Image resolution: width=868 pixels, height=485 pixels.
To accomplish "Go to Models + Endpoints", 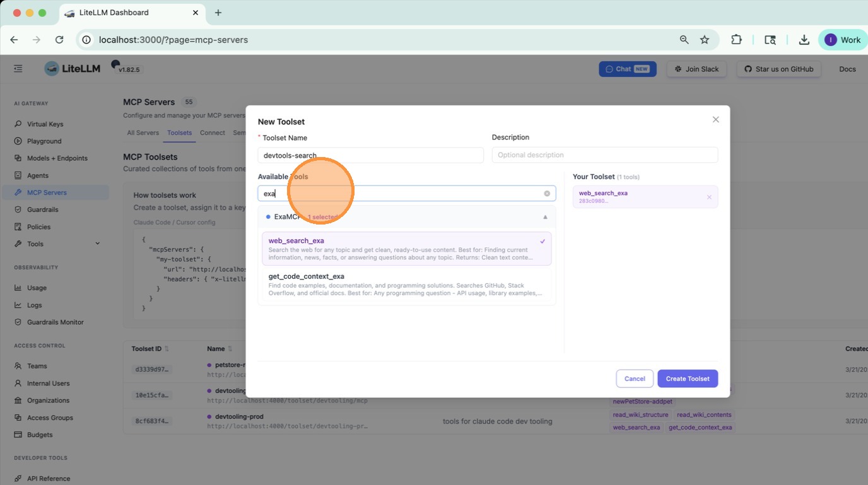I will click(57, 158).
